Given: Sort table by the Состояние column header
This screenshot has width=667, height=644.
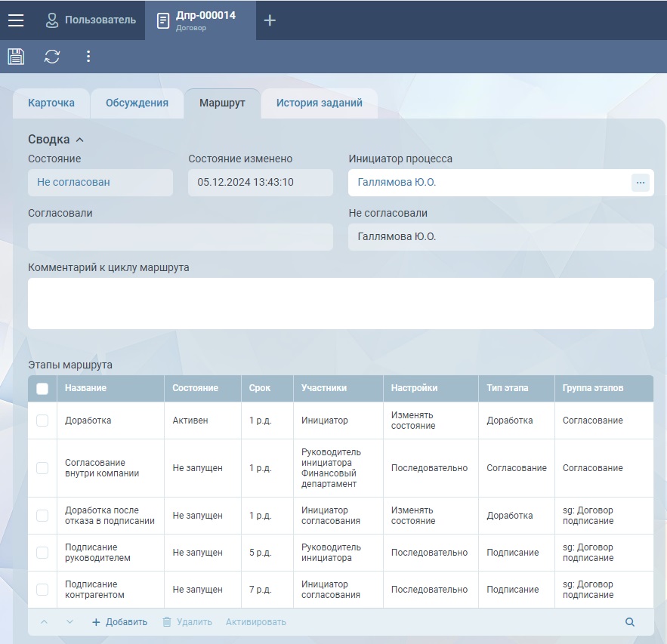Looking at the screenshot, I should click(x=195, y=388).
